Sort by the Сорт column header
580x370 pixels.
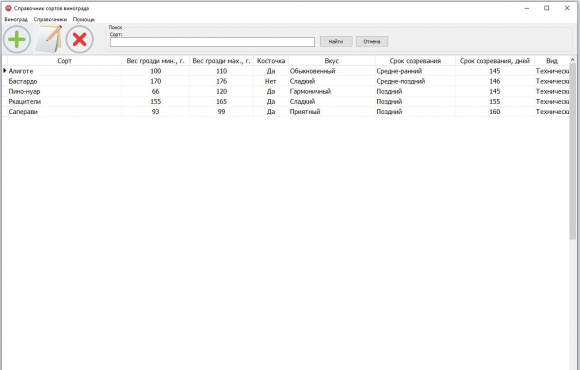click(x=64, y=61)
